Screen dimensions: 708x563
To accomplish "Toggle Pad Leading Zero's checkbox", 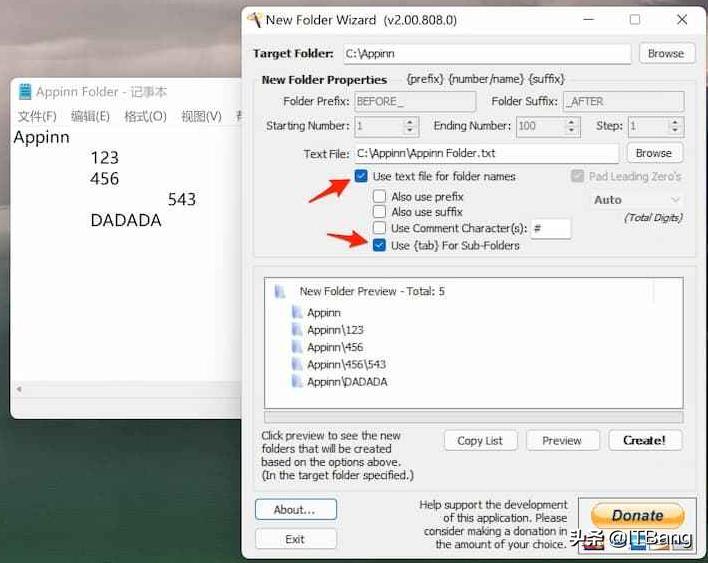I will [577, 176].
